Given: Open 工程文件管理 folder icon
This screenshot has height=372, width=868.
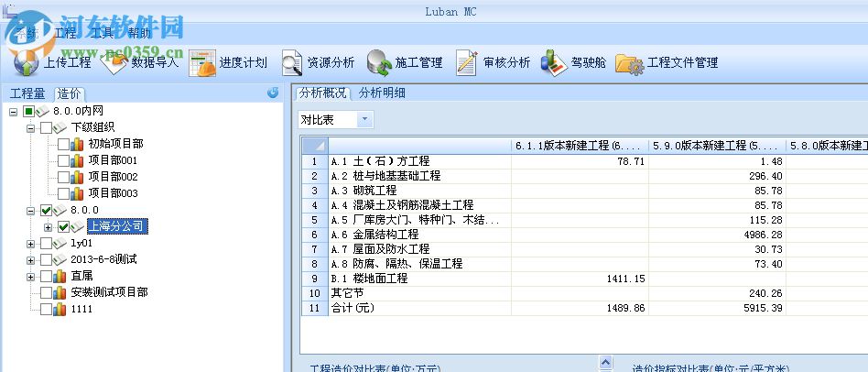Looking at the screenshot, I should coord(629,63).
